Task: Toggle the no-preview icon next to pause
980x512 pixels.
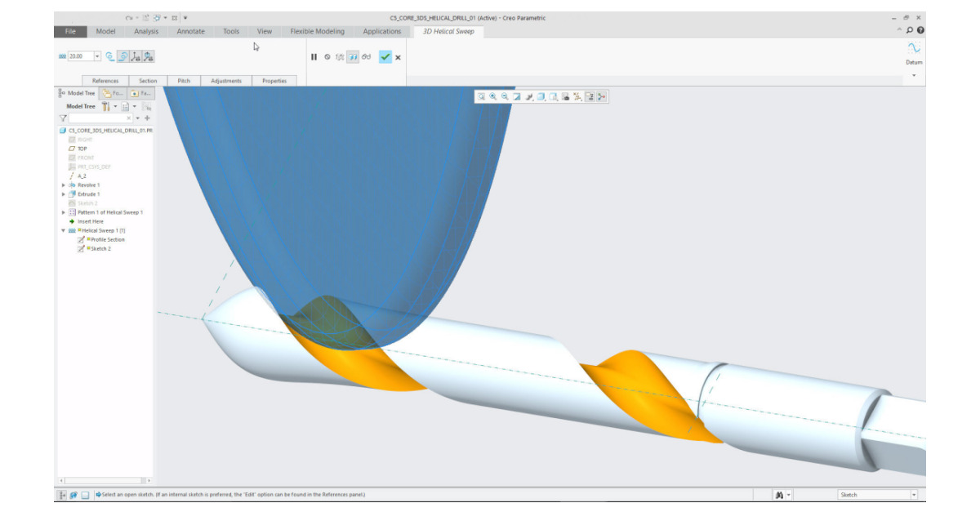Action: 327,58
